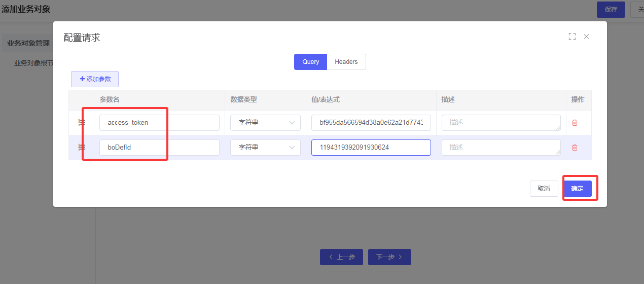Click description box in boDefId row
Screen dimensions: 644x284
pos(500,148)
